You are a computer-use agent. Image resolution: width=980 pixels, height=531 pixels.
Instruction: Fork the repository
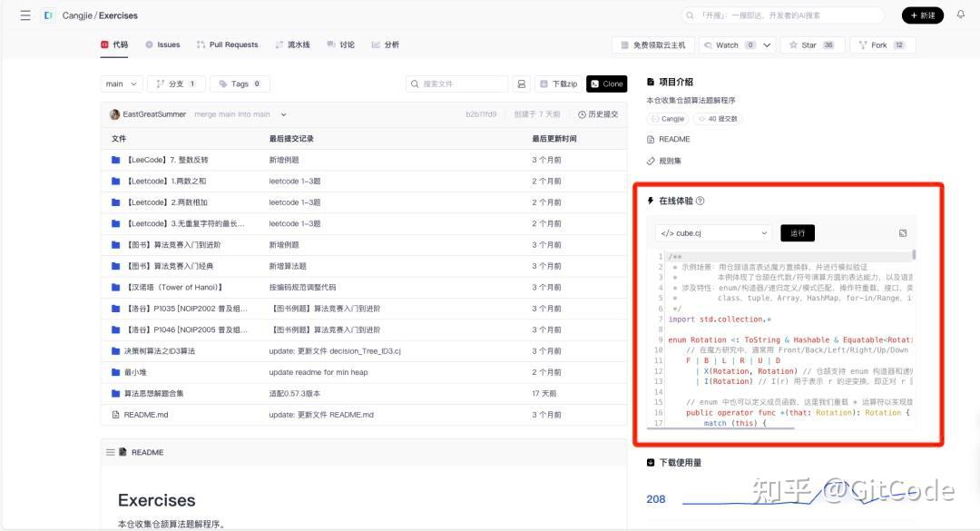[x=878, y=44]
